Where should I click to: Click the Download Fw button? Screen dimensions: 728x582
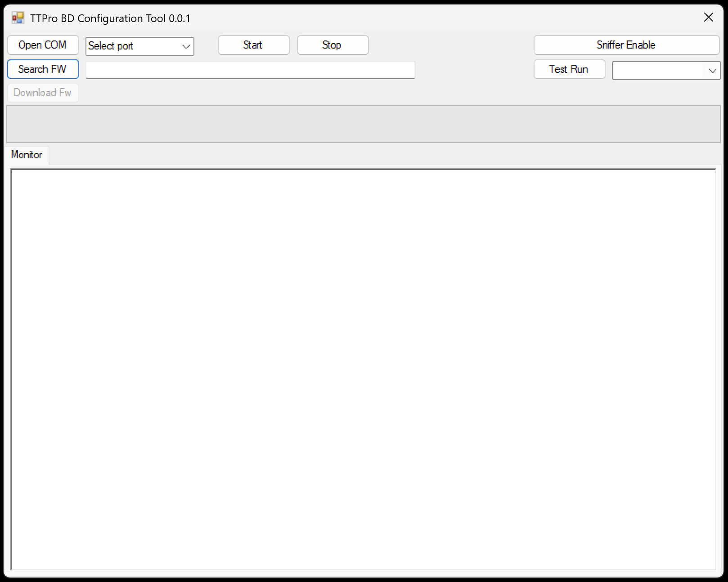click(43, 93)
